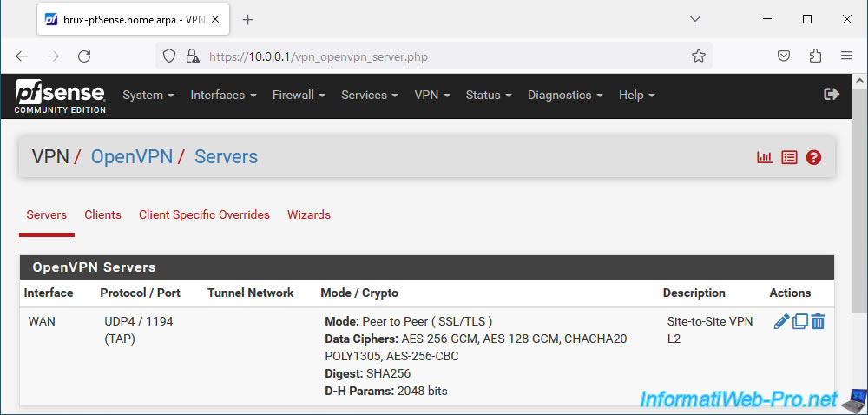
Task: Open Client Specific Overrides tab
Action: click(204, 214)
